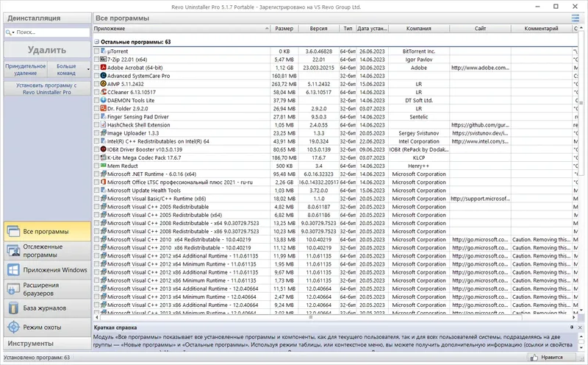
Task: Tick the checkbox for DAEMON Tools Lite
Action: 97,100
